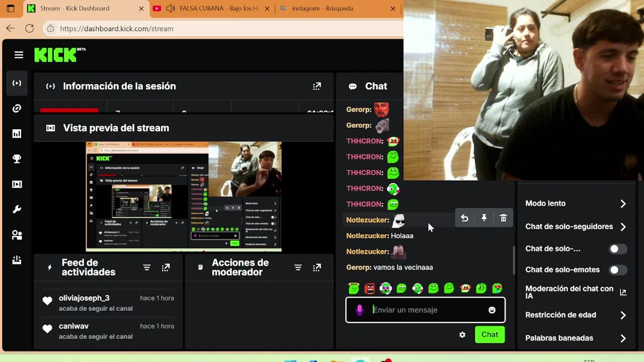View site information next to the URL

tap(50, 29)
